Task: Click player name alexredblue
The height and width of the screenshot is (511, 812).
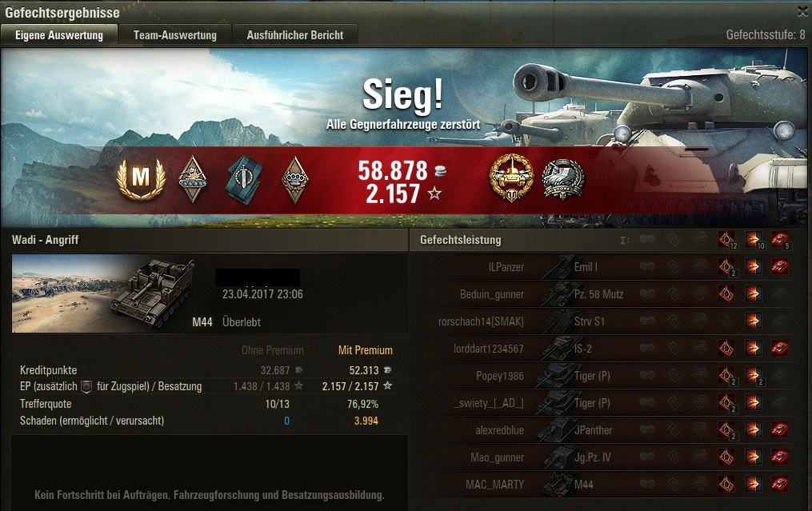Action: 499,430
